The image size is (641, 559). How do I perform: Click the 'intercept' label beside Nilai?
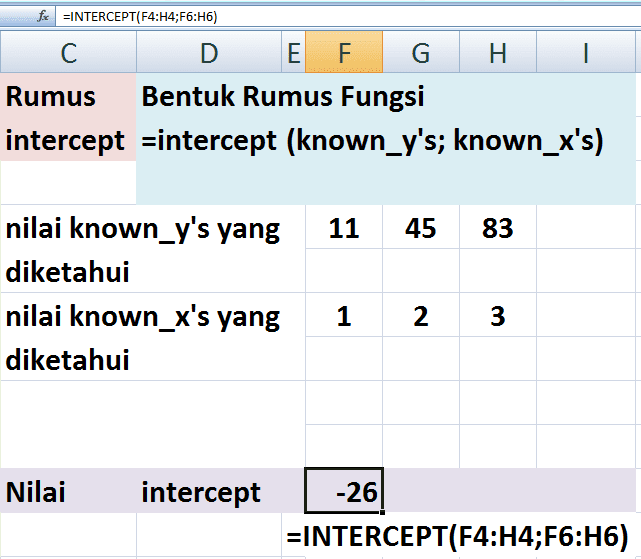201,492
